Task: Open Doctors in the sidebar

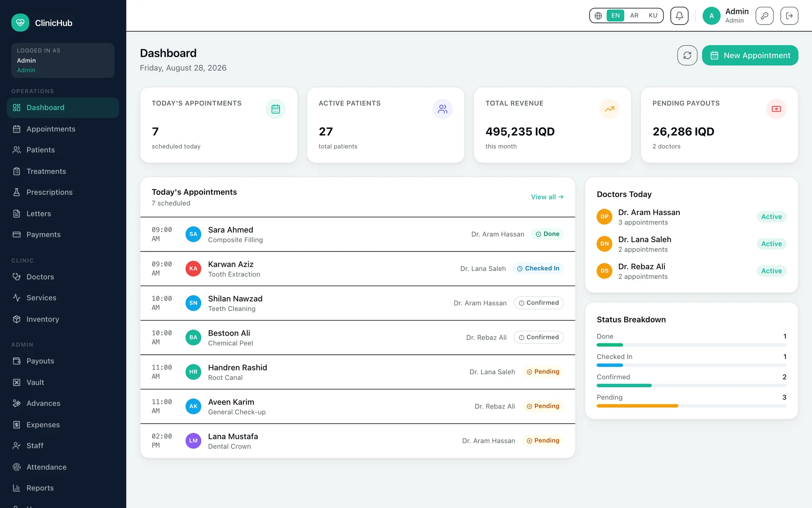Action: pos(63,277)
